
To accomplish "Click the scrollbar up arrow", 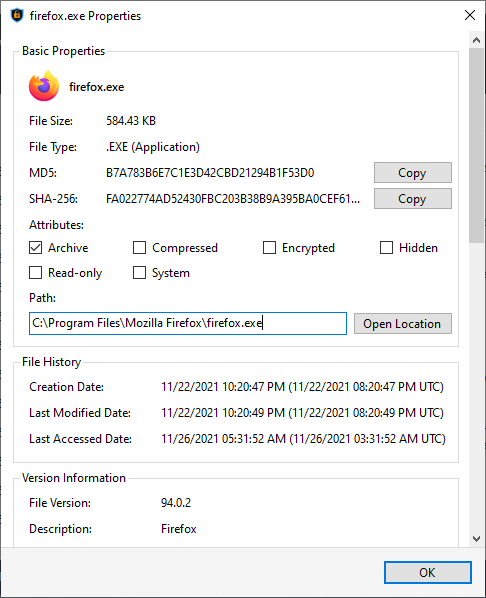I will [x=476, y=40].
